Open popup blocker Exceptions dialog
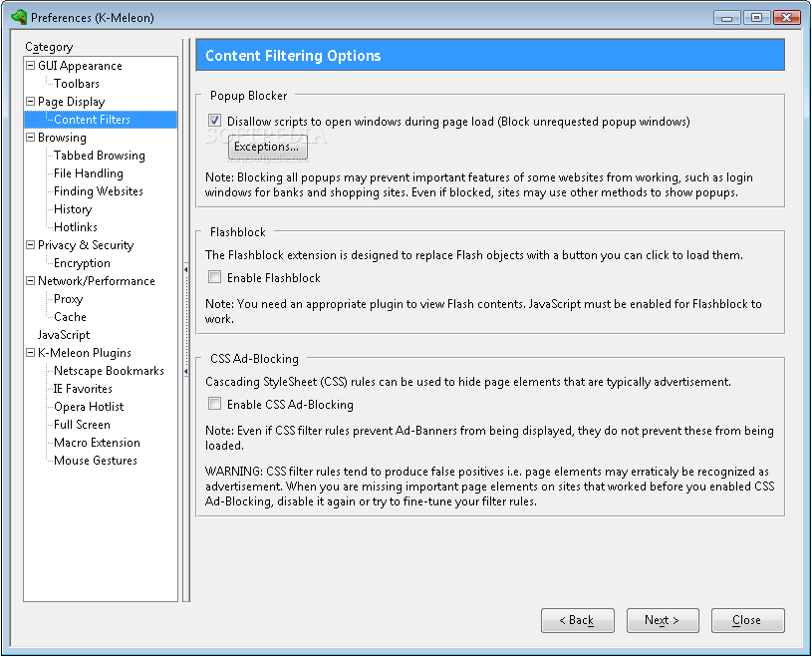This screenshot has height=657, width=812. click(267, 148)
